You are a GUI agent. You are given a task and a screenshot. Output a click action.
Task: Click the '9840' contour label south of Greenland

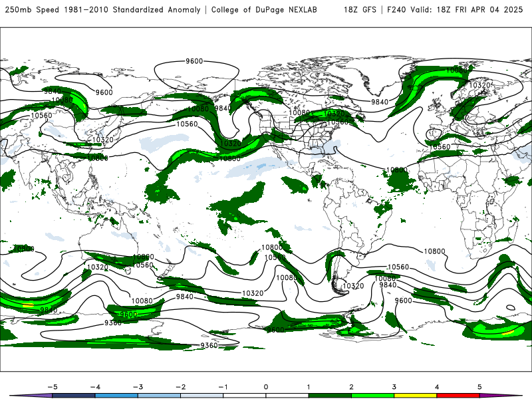379,102
